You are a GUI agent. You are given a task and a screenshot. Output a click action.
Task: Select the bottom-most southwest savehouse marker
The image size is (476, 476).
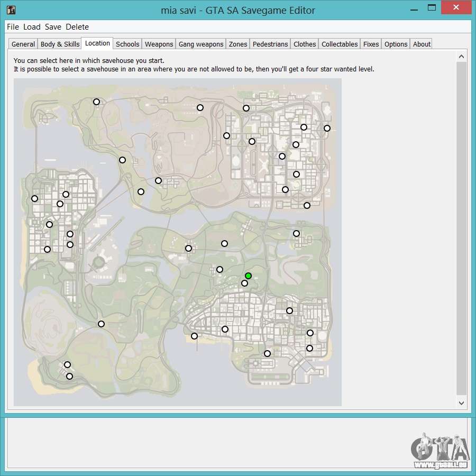click(69, 376)
